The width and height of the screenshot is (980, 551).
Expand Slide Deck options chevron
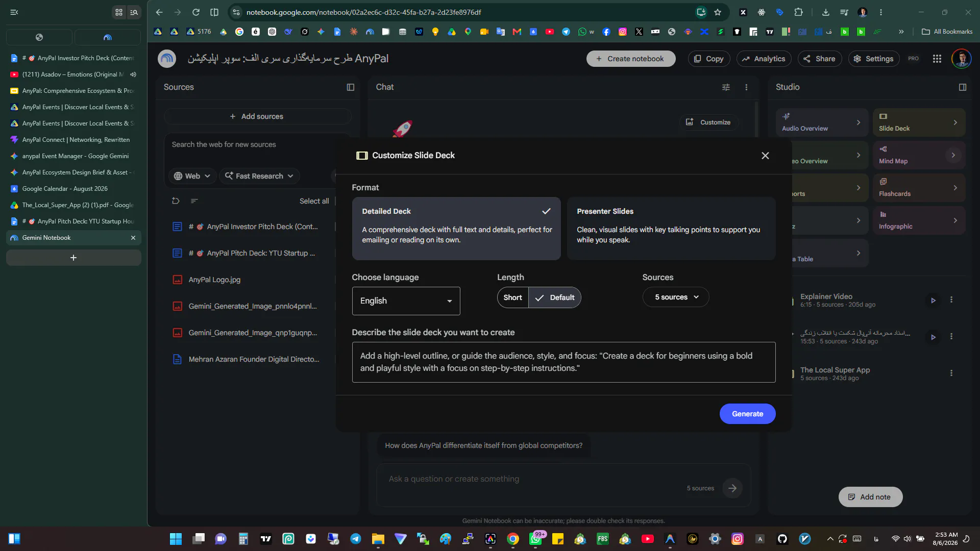click(955, 122)
